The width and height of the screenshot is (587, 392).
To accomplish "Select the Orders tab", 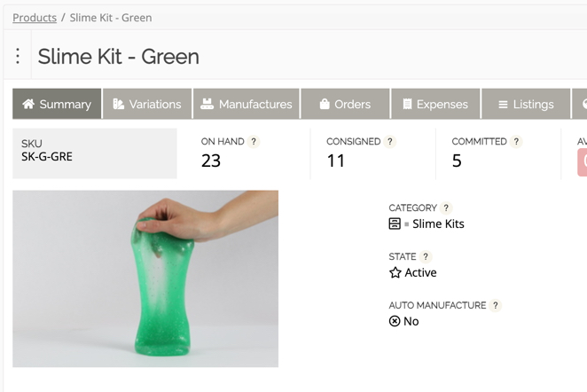I will pyautogui.click(x=345, y=104).
